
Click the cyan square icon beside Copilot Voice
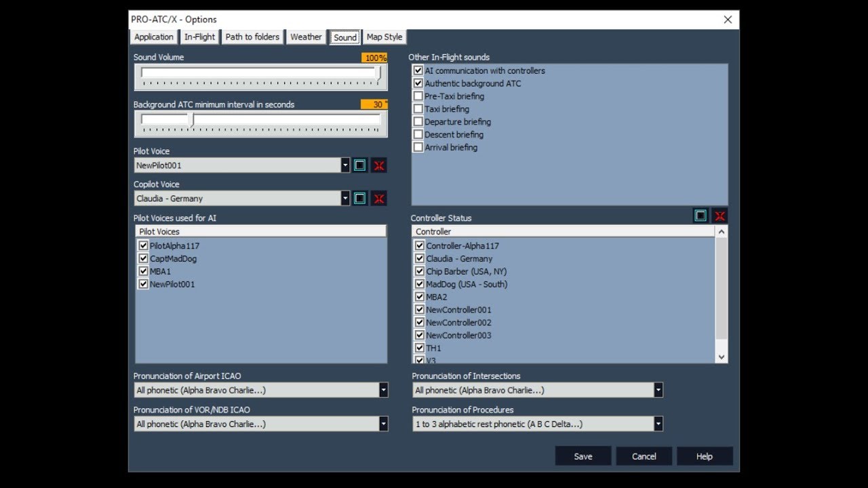360,199
